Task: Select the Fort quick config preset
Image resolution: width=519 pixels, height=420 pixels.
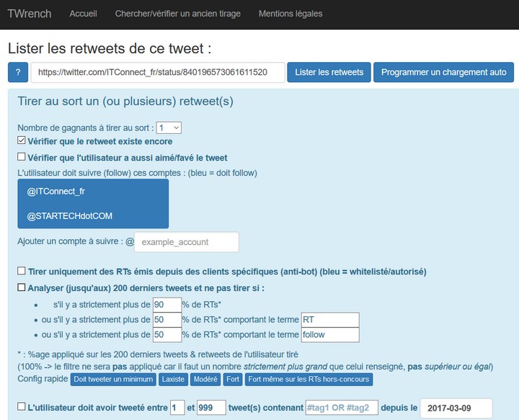Action: point(233,379)
